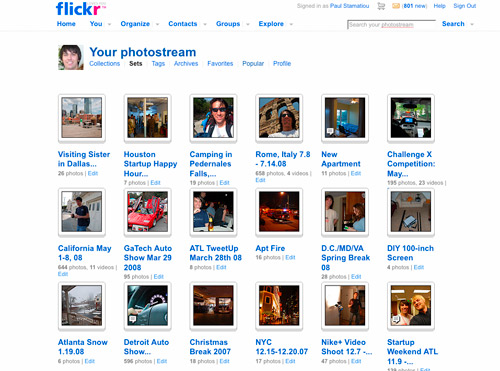Expand the Organize menu arrow
This screenshot has height=371, width=500.
click(157, 24)
